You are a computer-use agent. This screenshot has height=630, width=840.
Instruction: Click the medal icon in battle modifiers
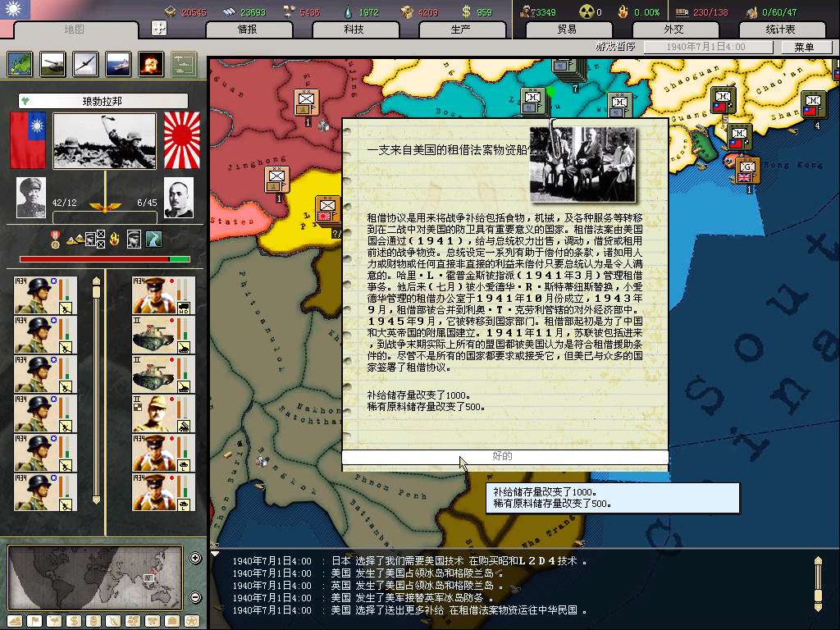click(55, 239)
